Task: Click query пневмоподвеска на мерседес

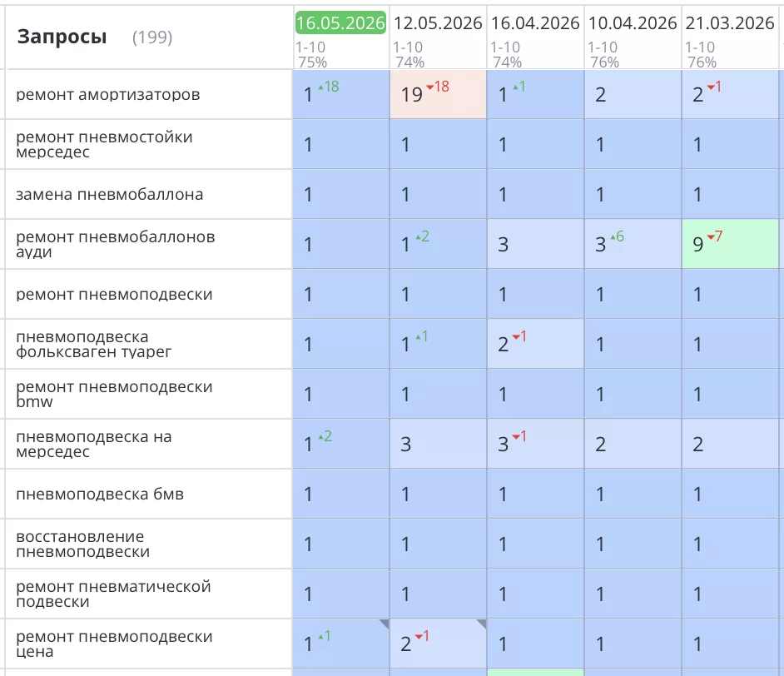Action: point(93,445)
